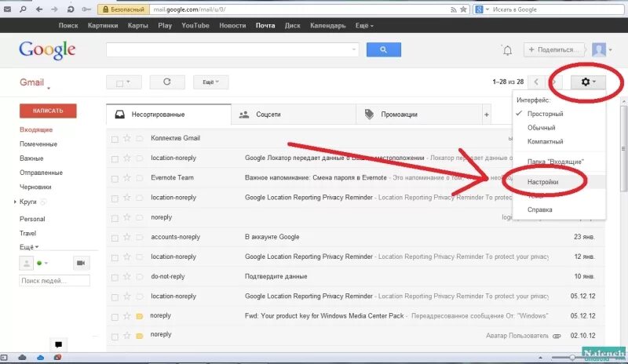Check the do-not-reply message checkbox
This screenshot has height=364, width=628.
pyautogui.click(x=115, y=277)
